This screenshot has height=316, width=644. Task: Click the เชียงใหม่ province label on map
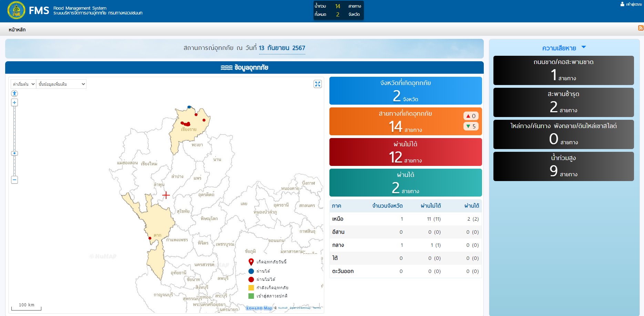pos(149,164)
